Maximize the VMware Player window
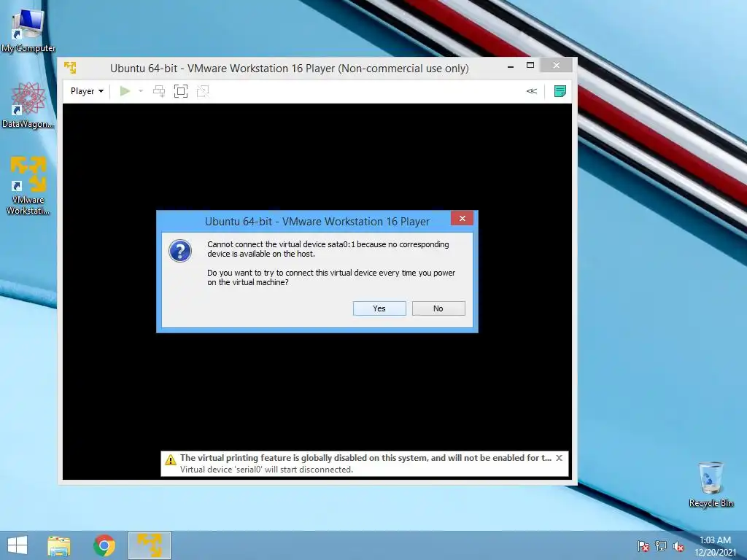Viewport: 747px width, 560px height. coord(530,65)
